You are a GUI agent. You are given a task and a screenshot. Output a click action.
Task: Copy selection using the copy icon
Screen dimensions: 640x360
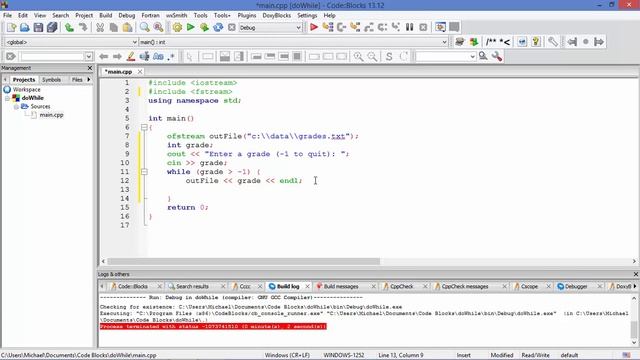click(x=113, y=27)
